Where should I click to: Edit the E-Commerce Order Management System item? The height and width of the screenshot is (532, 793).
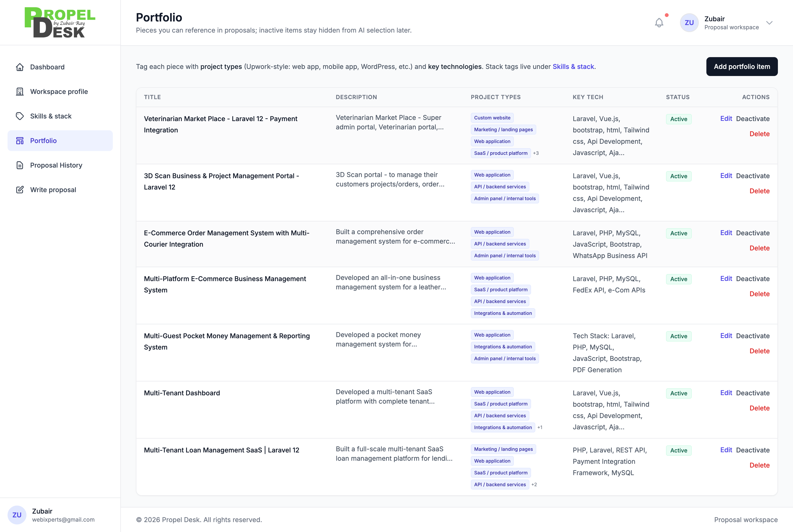click(726, 233)
